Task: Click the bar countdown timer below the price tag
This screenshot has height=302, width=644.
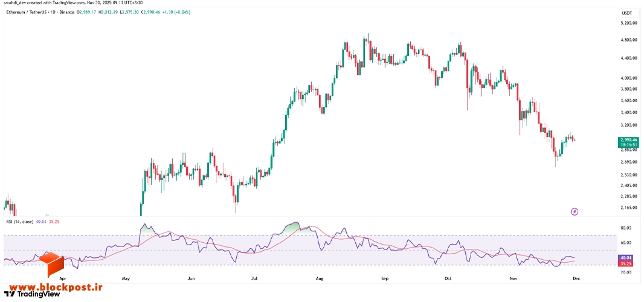Action: coord(628,144)
